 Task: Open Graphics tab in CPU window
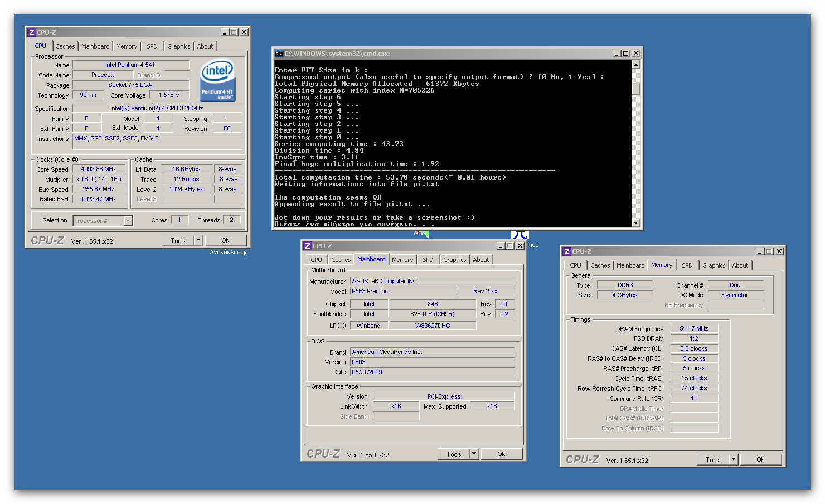click(x=179, y=46)
